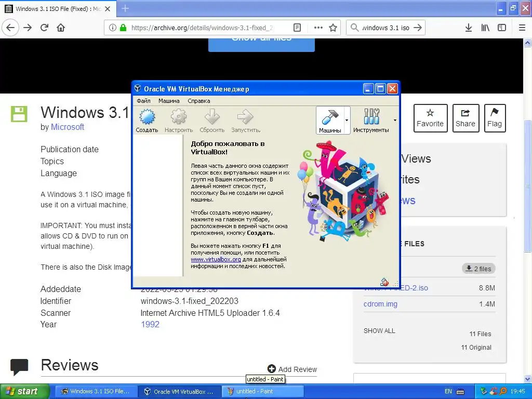532x399 pixels.
Task: Click the 19:45 system tray clock
Action: 518,392
